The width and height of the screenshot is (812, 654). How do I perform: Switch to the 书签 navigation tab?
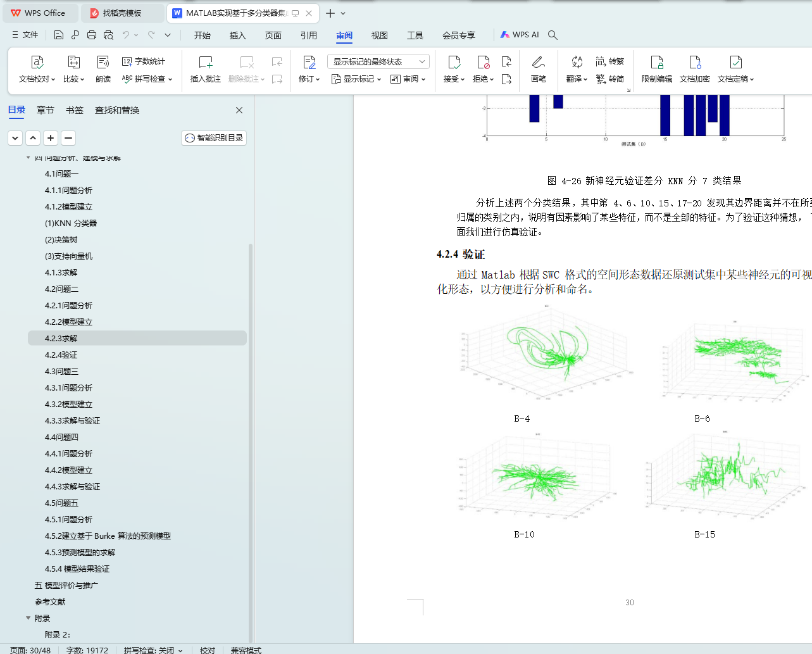[x=75, y=110]
